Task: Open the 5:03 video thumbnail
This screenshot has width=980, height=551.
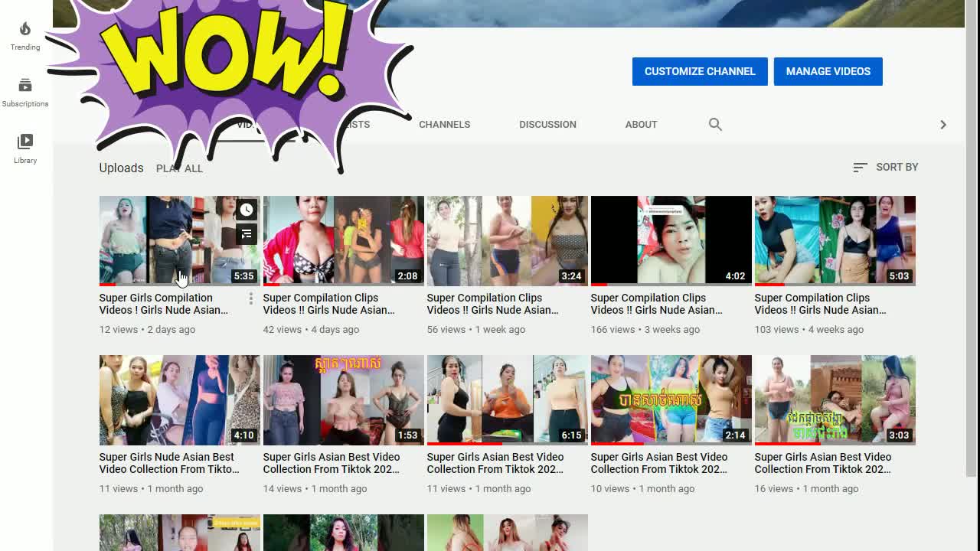Action: click(x=835, y=241)
